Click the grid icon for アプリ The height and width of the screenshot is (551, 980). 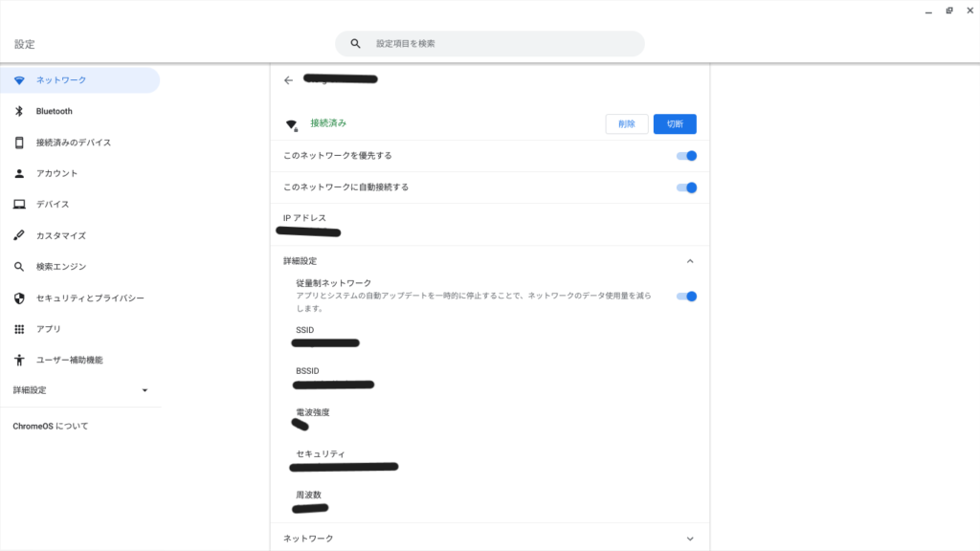pos(19,329)
